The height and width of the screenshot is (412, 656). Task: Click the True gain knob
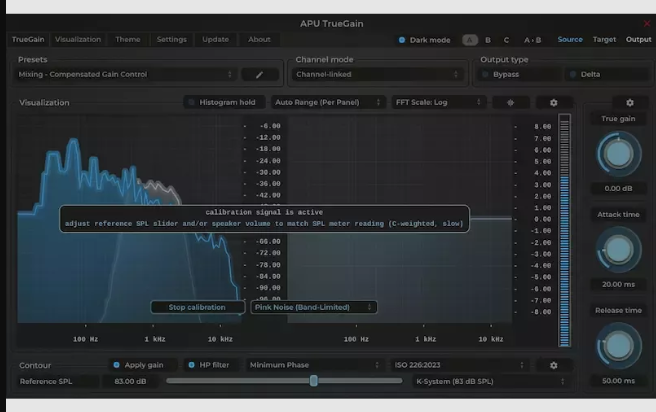618,154
